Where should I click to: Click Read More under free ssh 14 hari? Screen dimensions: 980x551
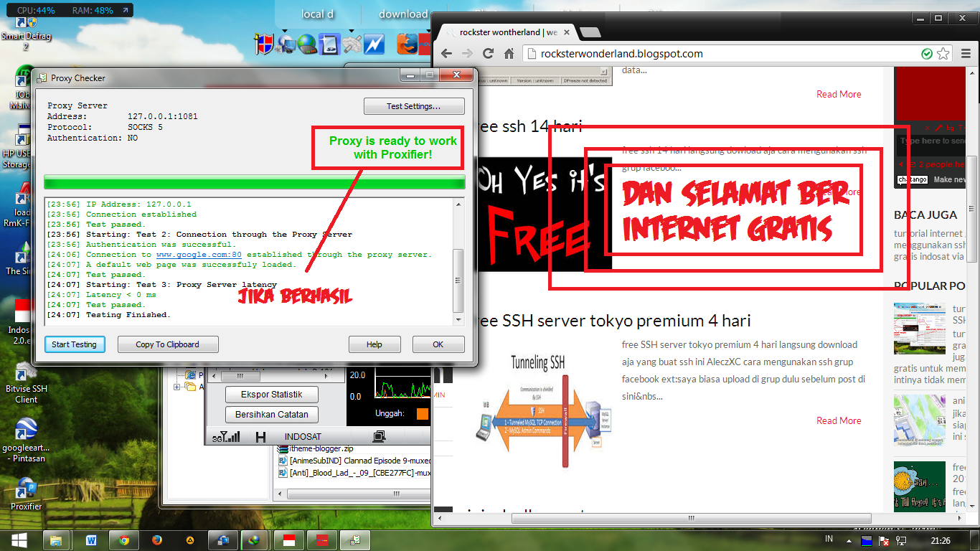pos(839,192)
